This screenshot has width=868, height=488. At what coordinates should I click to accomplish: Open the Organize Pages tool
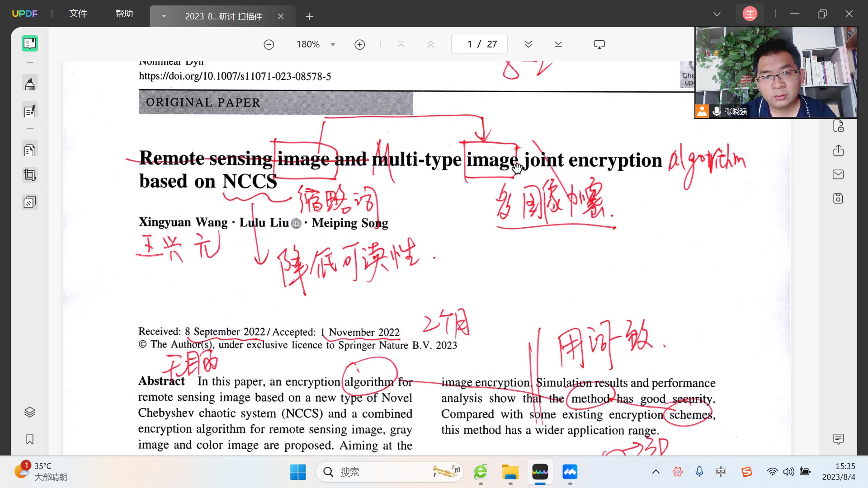(x=30, y=150)
